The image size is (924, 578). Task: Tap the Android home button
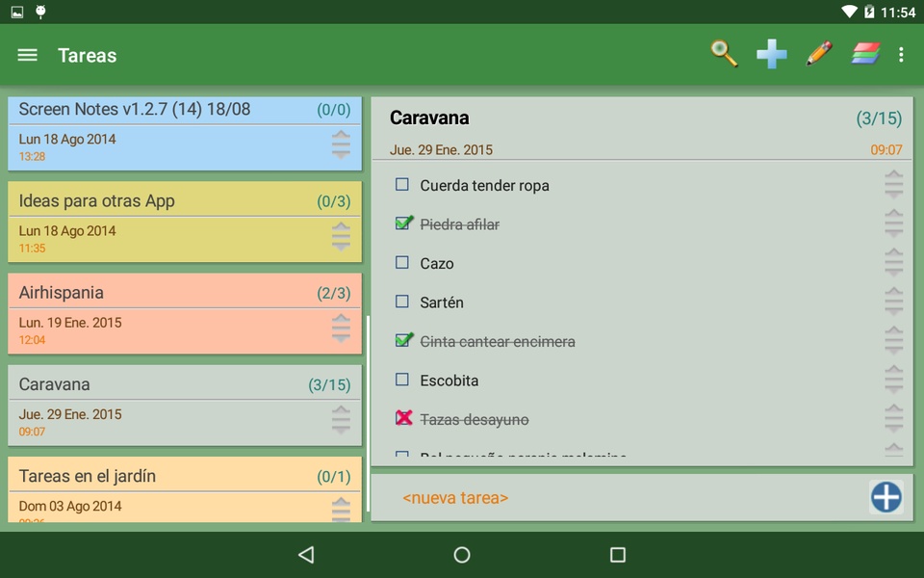point(462,555)
